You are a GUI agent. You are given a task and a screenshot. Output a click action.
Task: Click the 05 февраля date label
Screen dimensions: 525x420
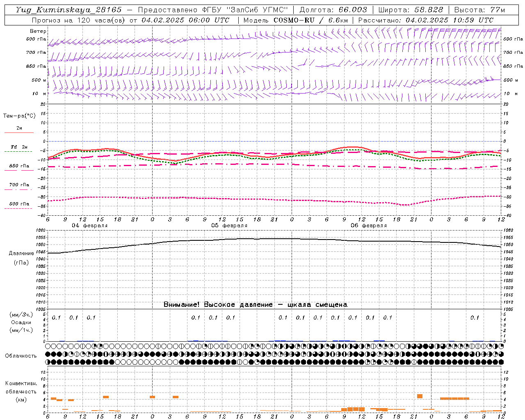click(229, 226)
